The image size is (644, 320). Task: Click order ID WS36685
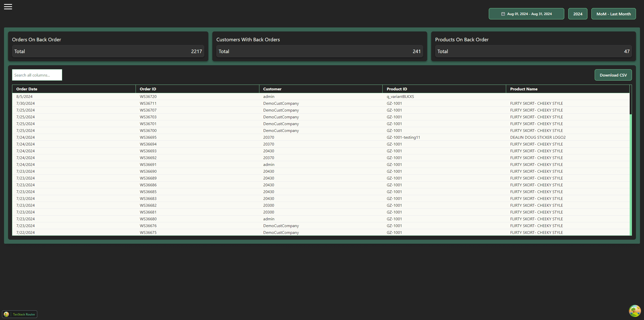[148, 192]
